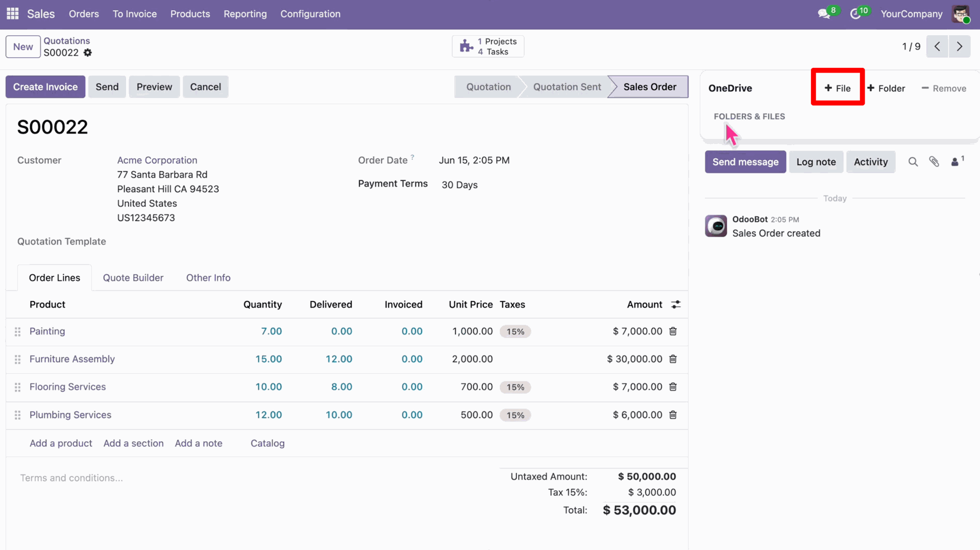Click the Create Invoice button
Viewport: 980px width, 550px height.
tap(45, 87)
